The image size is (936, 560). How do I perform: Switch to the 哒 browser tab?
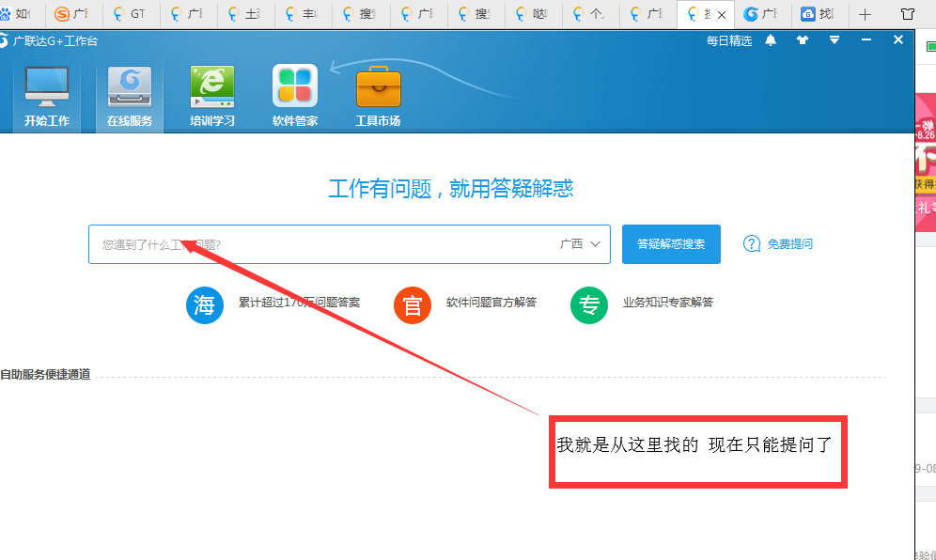click(x=533, y=14)
